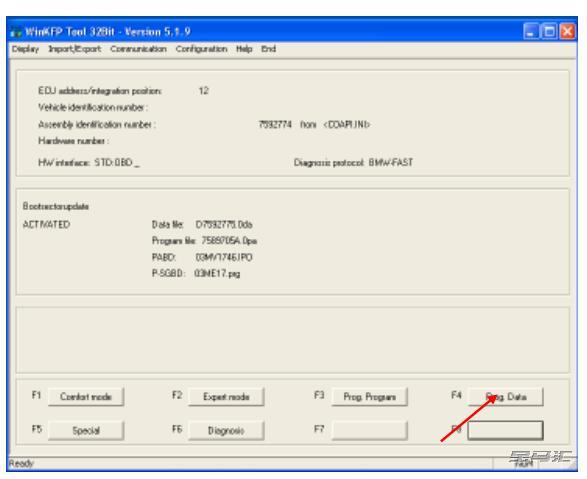Screen dimensions: 587x479
Task: Click the Prog. Program button
Action: tap(369, 397)
